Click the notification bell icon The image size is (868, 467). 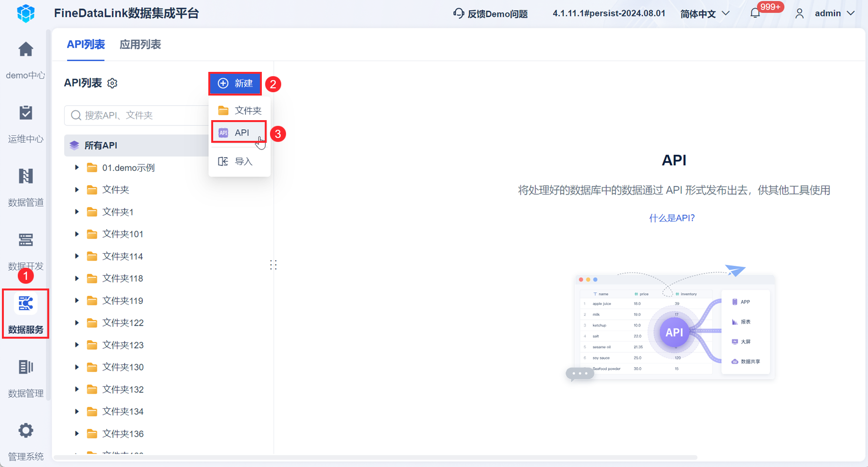[755, 14]
